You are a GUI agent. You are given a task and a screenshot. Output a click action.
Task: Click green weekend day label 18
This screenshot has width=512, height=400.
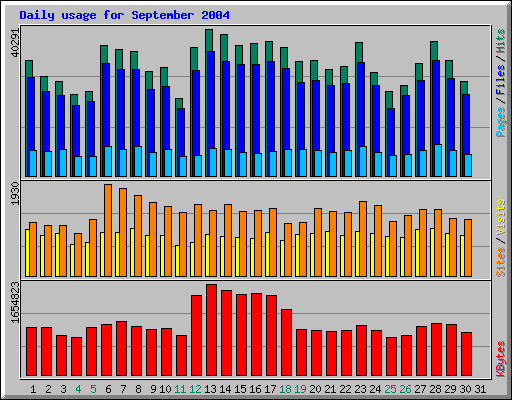point(285,389)
